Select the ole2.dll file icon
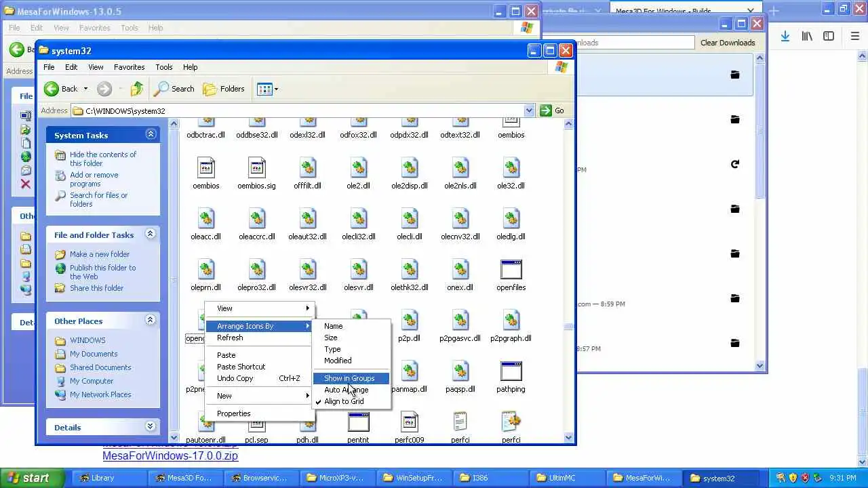Screen dimensions: 868x488 (358, 167)
